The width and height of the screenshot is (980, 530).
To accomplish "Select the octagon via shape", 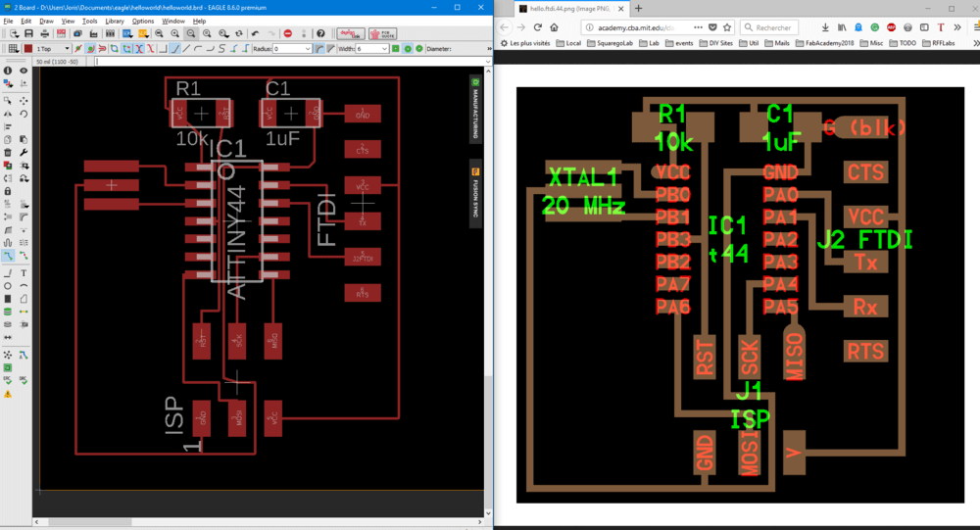I will (419, 49).
